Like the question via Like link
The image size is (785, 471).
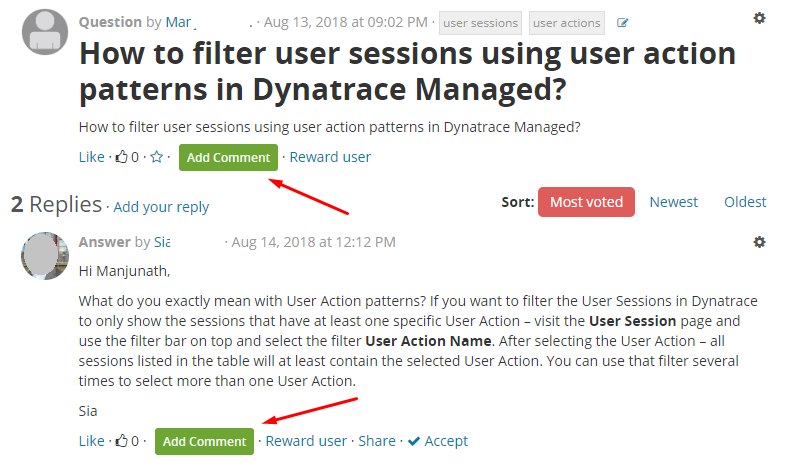click(x=92, y=157)
